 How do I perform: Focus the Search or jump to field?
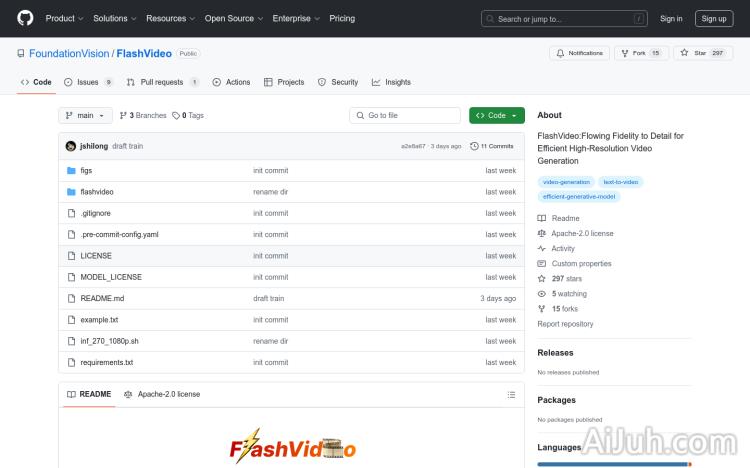tap(564, 19)
